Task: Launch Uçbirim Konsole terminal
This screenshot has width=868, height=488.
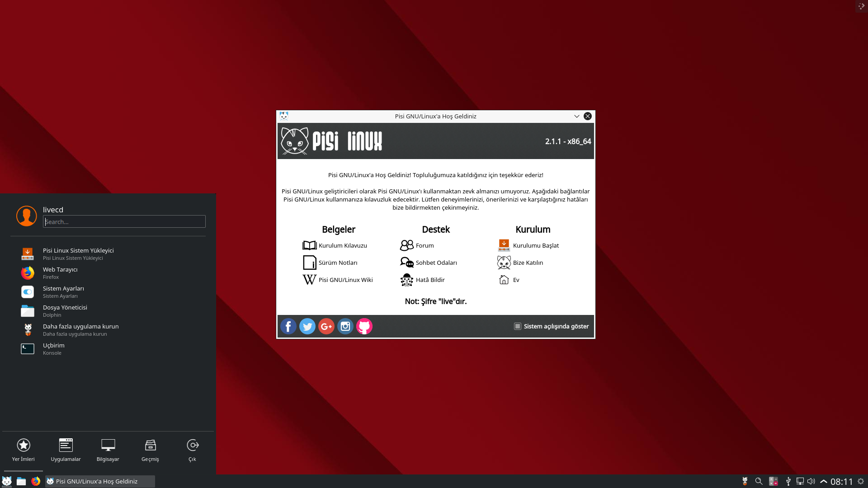Action: 108,349
